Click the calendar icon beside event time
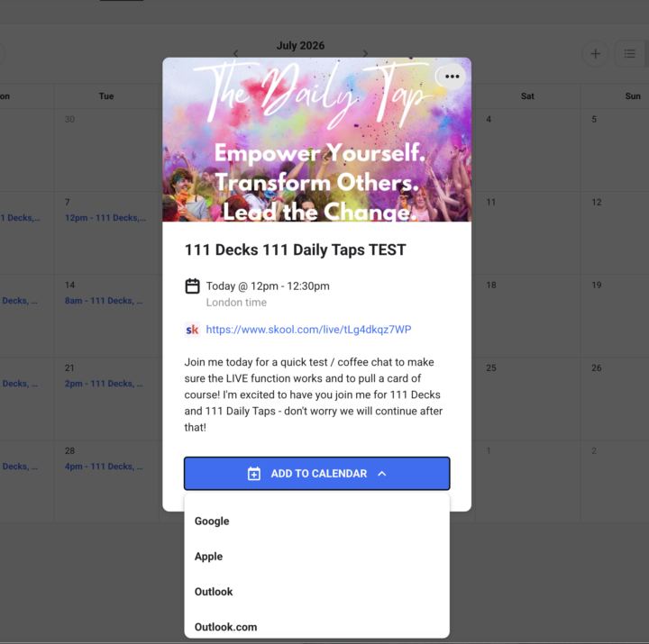This screenshot has height=644, width=649. pos(192,286)
